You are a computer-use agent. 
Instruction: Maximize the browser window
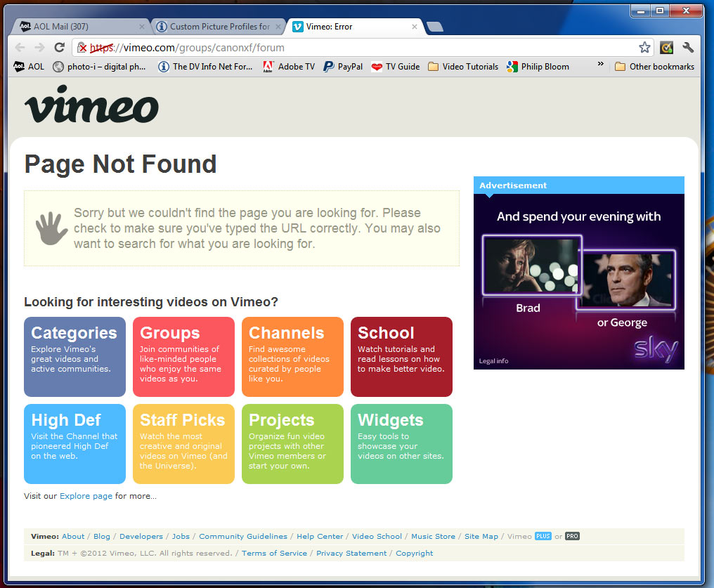pyautogui.click(x=660, y=11)
